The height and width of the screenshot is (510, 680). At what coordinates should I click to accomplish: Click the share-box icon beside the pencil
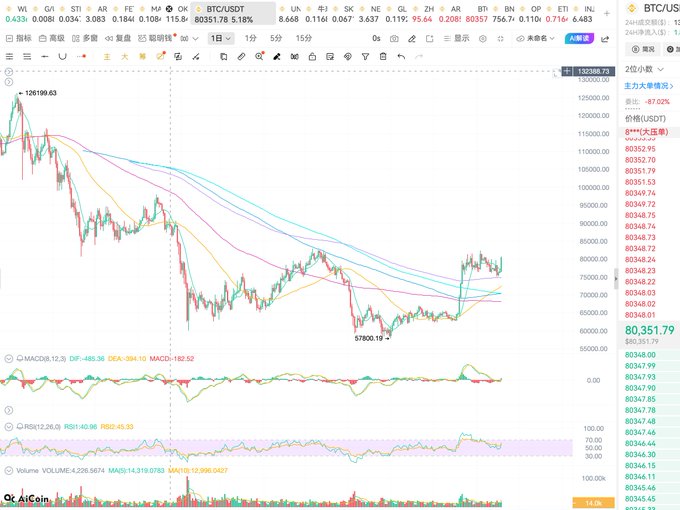pos(429,39)
